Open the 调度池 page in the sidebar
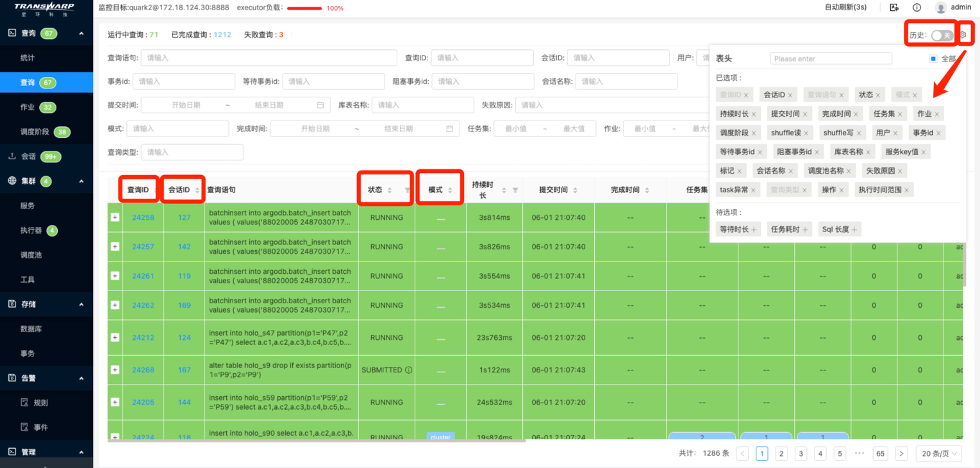980x468 pixels. click(x=31, y=255)
